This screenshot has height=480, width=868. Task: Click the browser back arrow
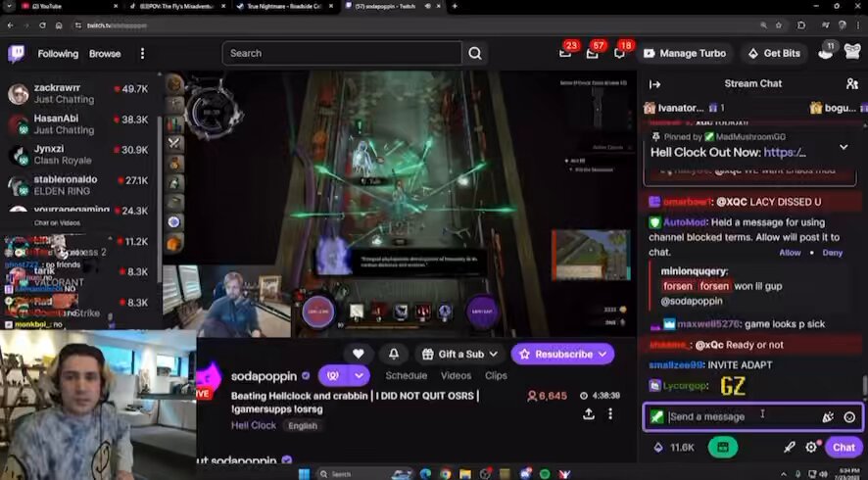(10, 25)
